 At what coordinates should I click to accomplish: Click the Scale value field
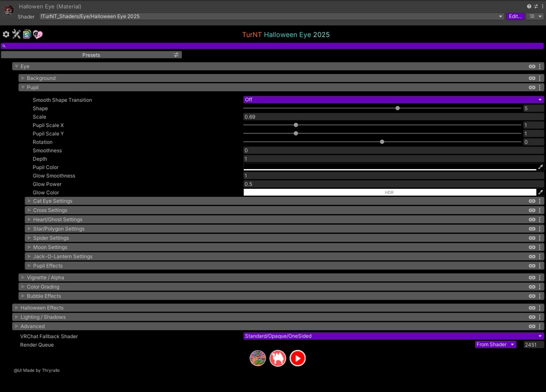pyautogui.click(x=394, y=117)
